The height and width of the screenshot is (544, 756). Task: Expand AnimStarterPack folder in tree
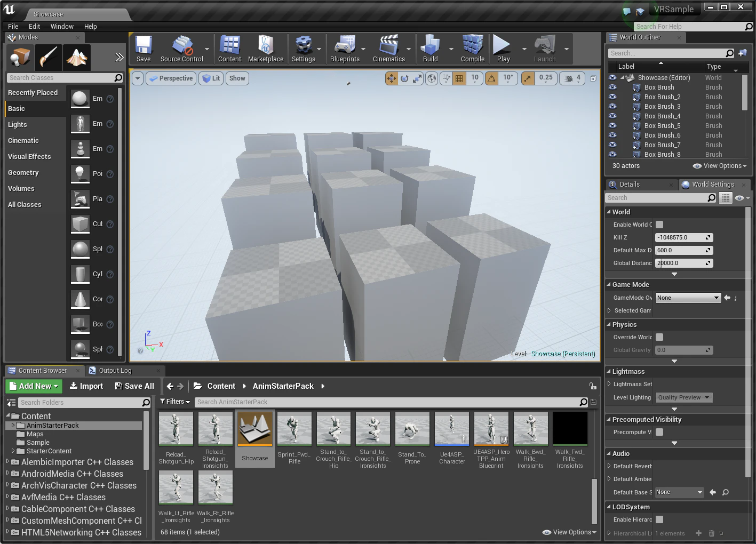point(13,426)
